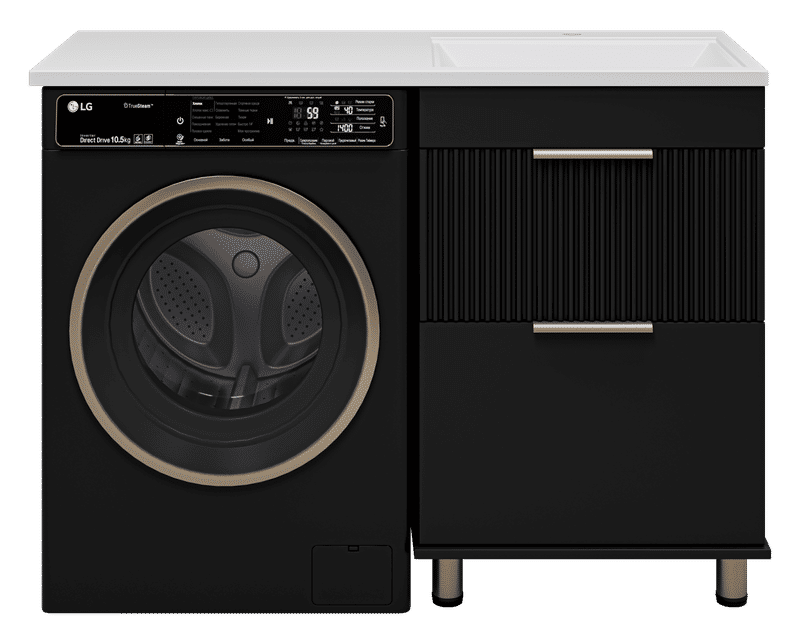
Task: Select the Особый program group
Action: click(x=248, y=139)
